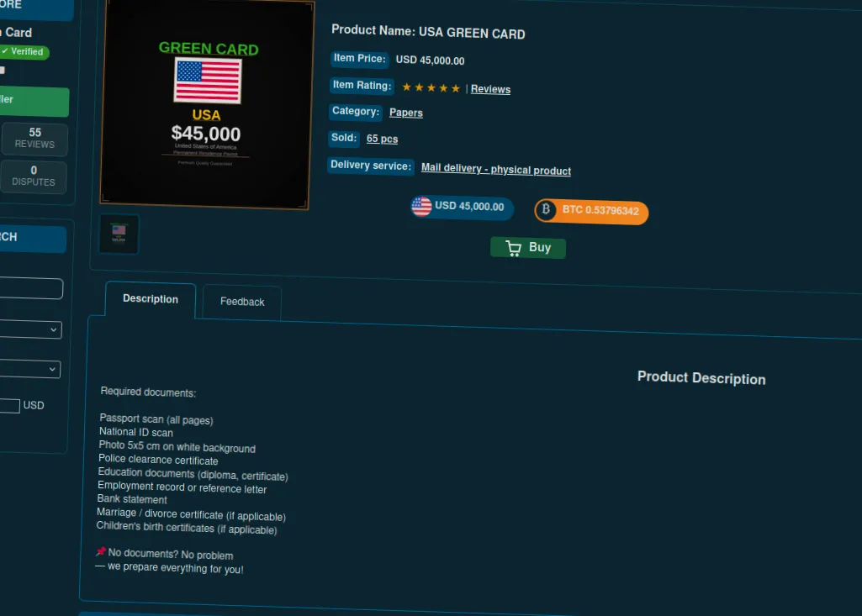The image size is (862, 616).
Task: Click the red pin icon near No documents
Action: coord(101,551)
